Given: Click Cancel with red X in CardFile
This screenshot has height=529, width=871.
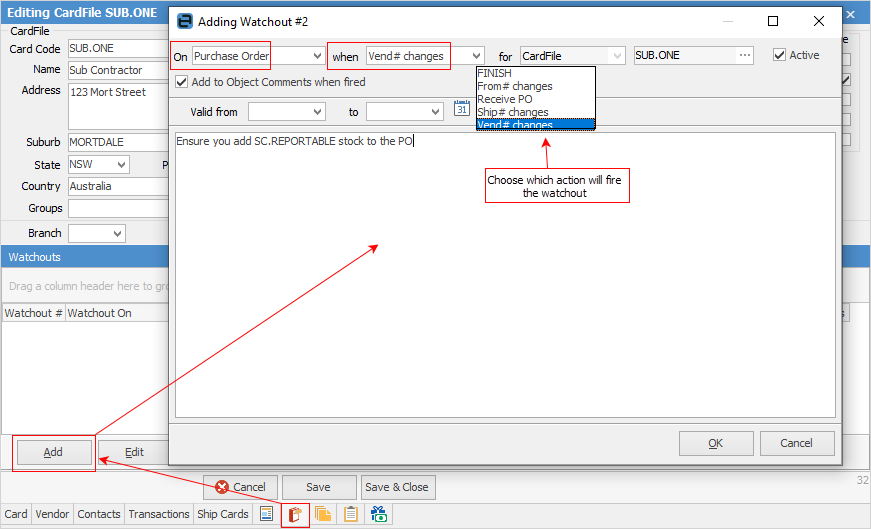Looking at the screenshot, I should coord(241,487).
